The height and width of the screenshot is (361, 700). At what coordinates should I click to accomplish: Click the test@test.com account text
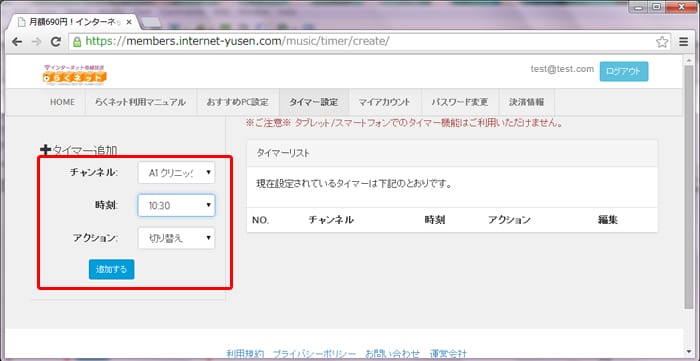562,69
